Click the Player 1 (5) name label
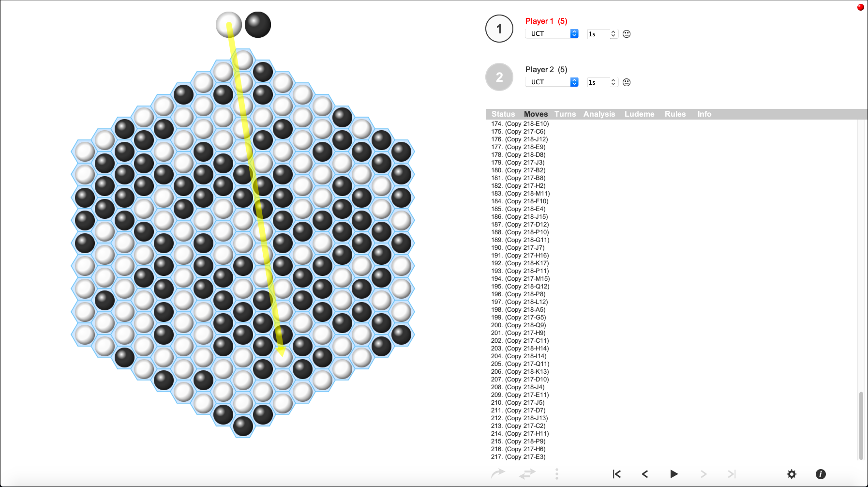Viewport: 868px width, 487px height. click(x=546, y=21)
